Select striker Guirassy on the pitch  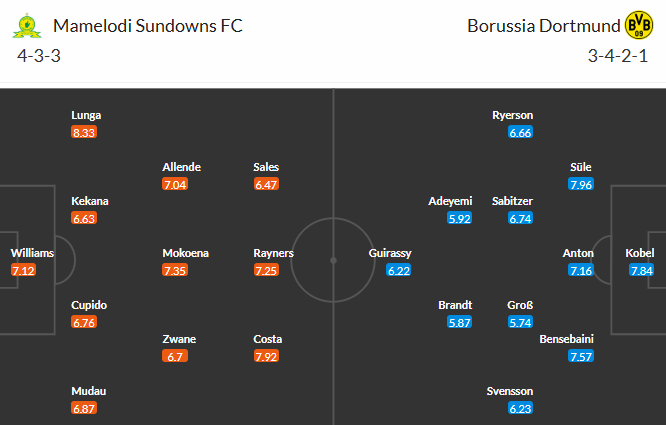pyautogui.click(x=390, y=253)
